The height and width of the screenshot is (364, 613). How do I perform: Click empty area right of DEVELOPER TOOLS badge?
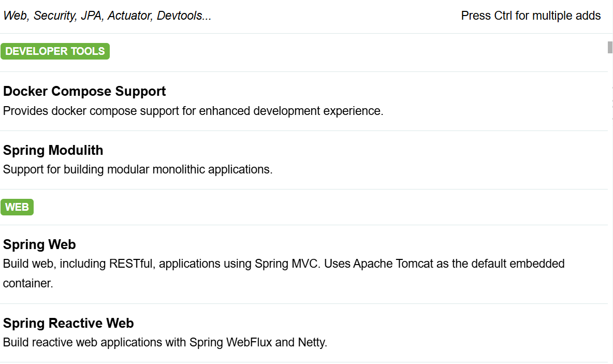click(352, 51)
